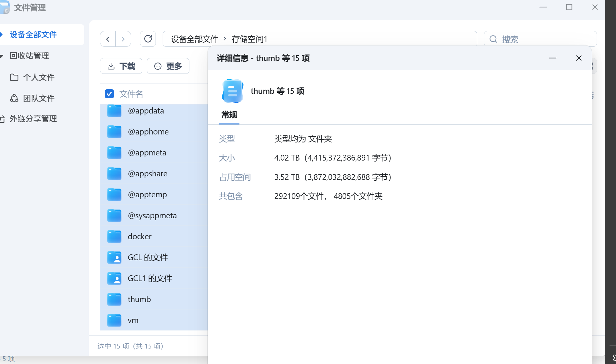Open the thumb folder
The image size is (616, 364).
click(139, 299)
